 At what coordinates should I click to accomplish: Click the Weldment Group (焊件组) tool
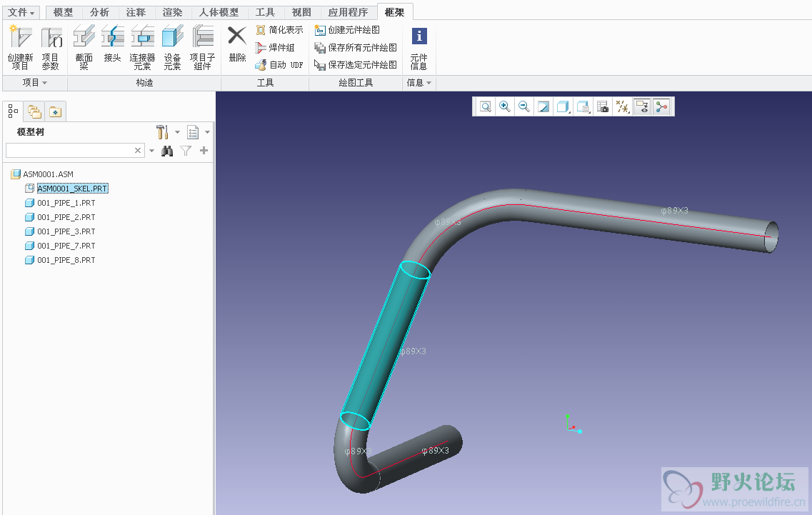pos(275,48)
